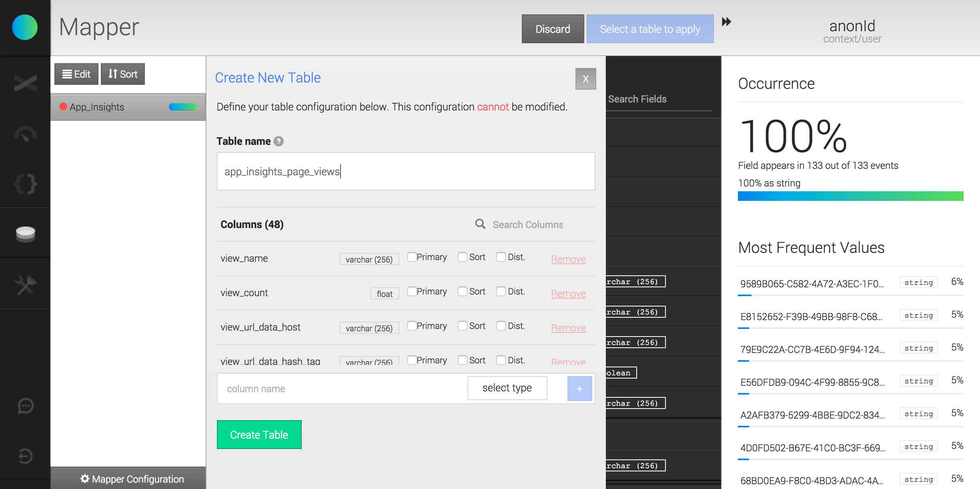Enable Sort for view_count column
980x489 pixels.
462,291
